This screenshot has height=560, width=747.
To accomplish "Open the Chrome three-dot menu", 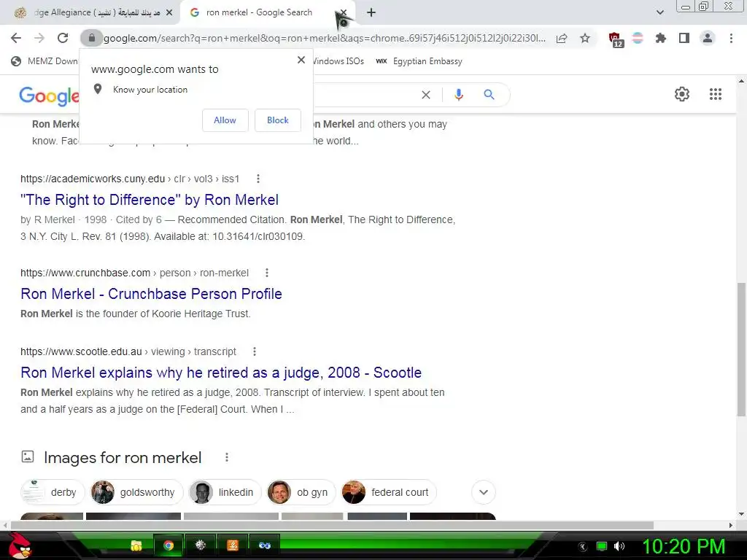I will 731,38.
